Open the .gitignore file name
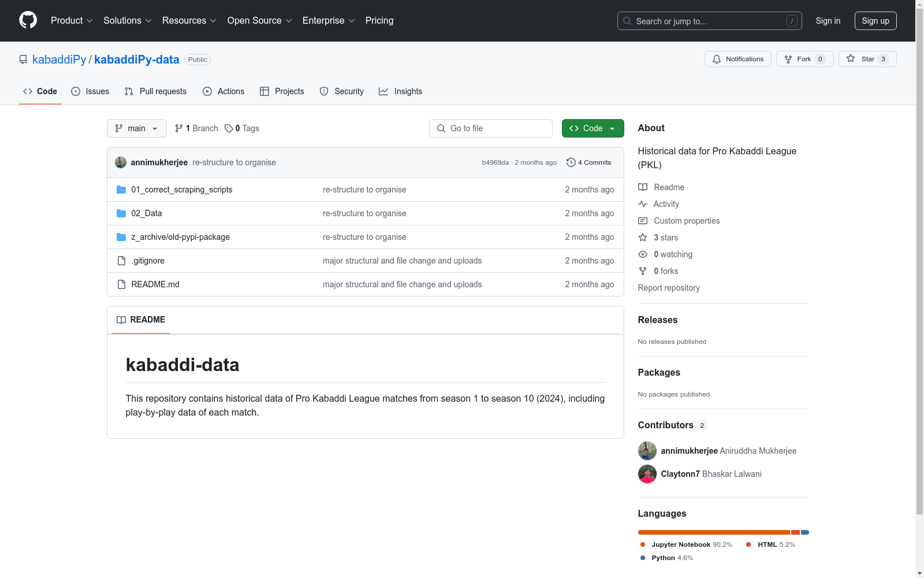Viewport: 924px width, 578px height. click(148, 261)
